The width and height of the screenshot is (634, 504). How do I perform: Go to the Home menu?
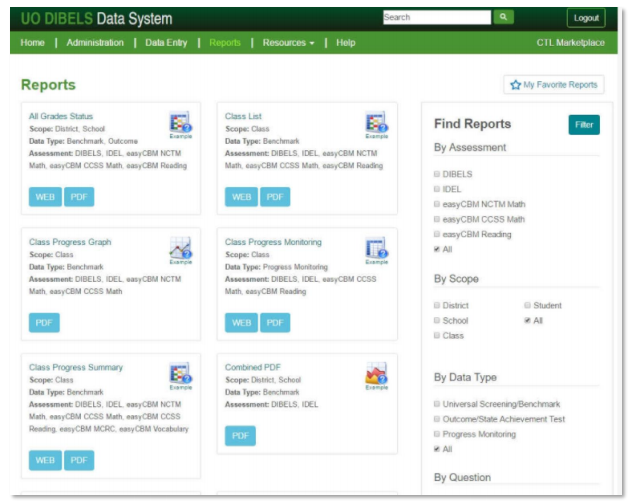[32, 42]
